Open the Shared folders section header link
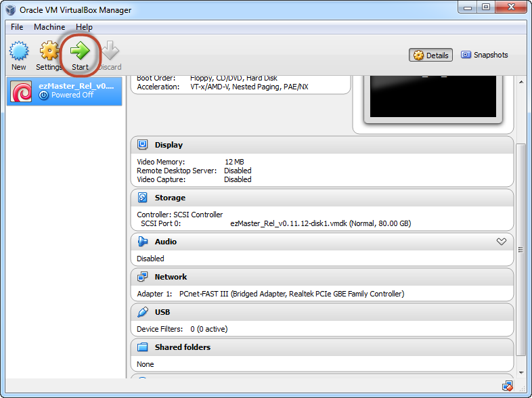The image size is (532, 398). pyautogui.click(x=183, y=347)
